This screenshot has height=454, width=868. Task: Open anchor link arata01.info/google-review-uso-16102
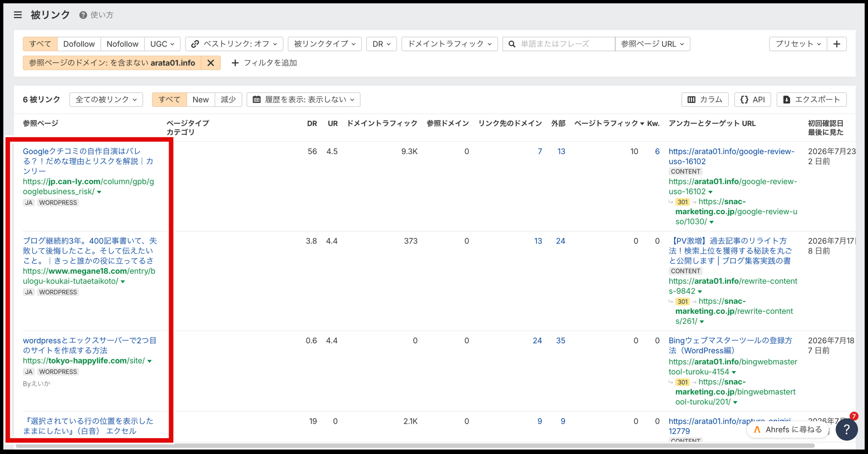[x=731, y=157]
